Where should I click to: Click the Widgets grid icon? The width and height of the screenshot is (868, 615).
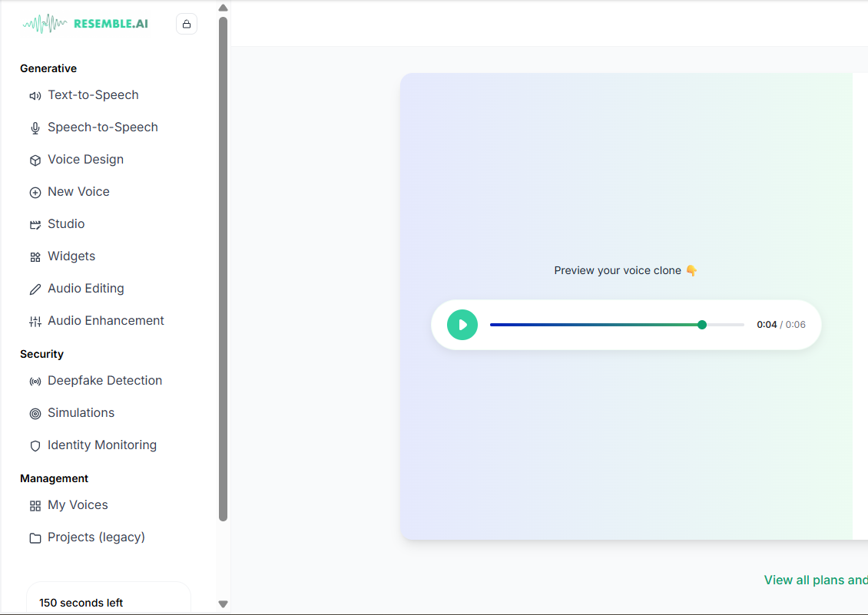point(35,257)
